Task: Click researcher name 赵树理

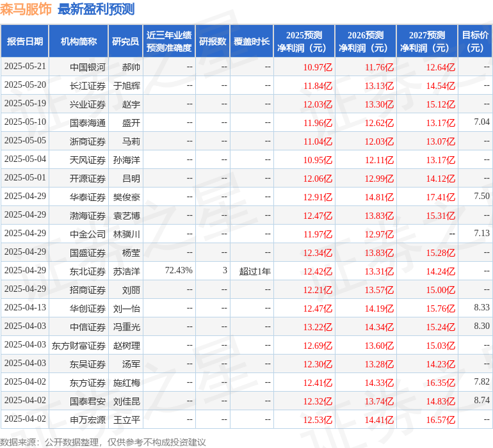Action: (127, 346)
